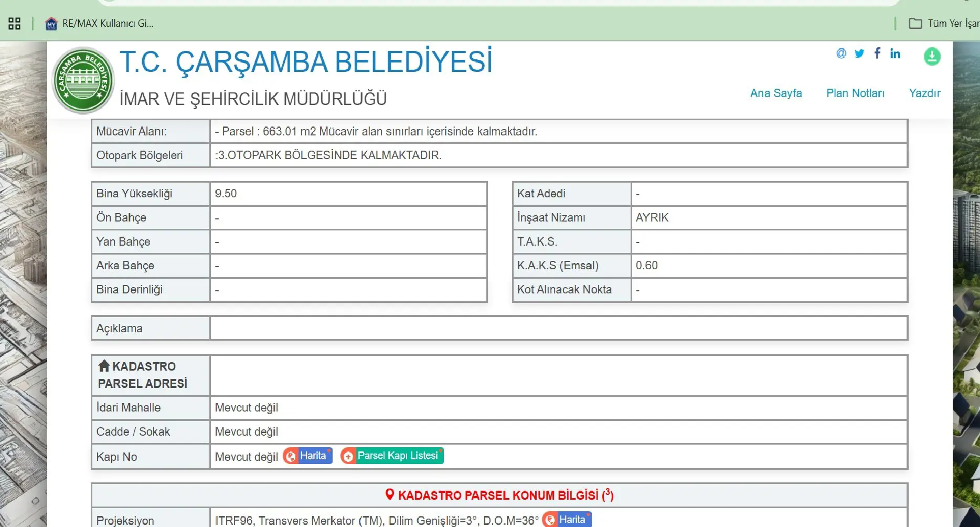The image size is (980, 527).
Task: Click T.C. ÇARŞAMBA BELEDİYESİ title
Action: (306, 62)
